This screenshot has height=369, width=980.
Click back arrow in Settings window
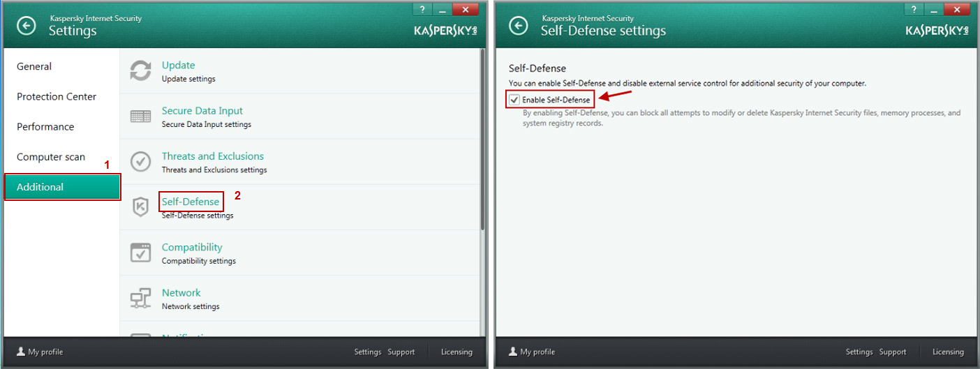click(26, 26)
